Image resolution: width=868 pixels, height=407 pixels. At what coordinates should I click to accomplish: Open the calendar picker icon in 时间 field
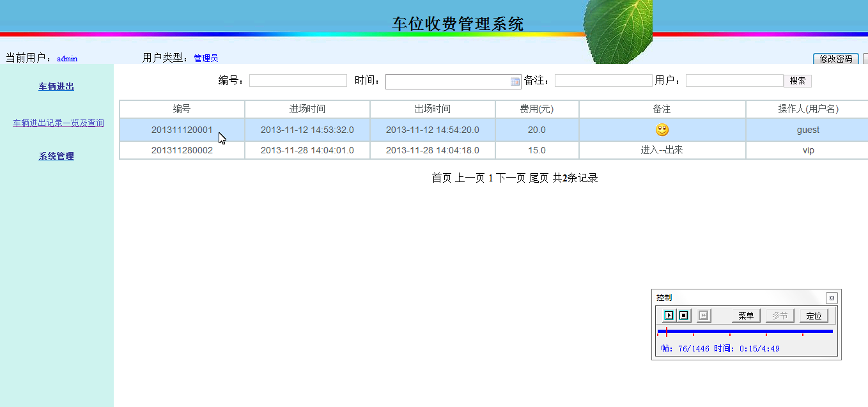pyautogui.click(x=515, y=81)
